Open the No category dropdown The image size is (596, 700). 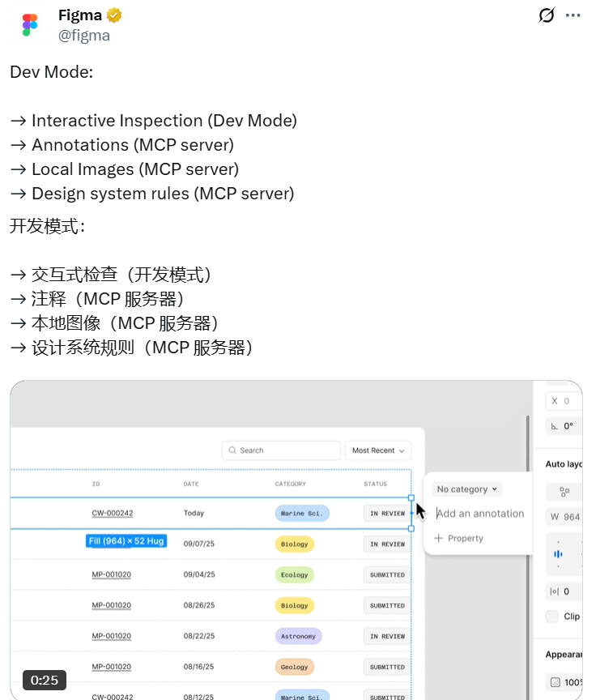pyautogui.click(x=467, y=489)
